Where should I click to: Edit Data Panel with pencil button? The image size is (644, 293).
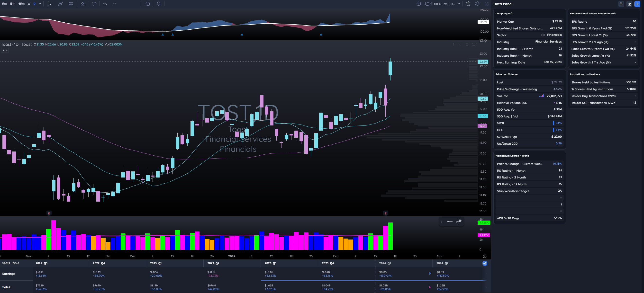click(x=629, y=4)
